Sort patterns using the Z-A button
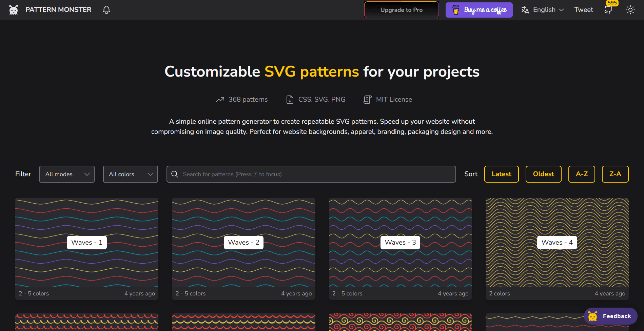 point(615,174)
